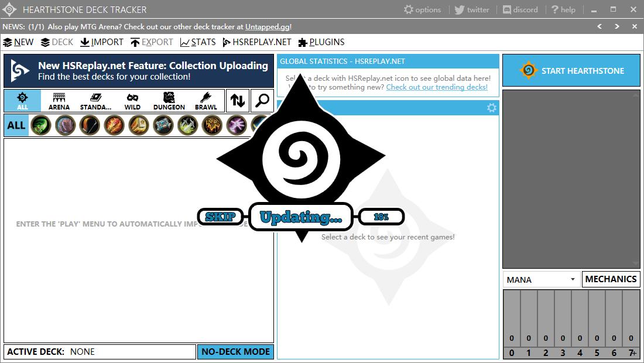This screenshot has height=363, width=644.
Task: Switch to BRAWL deck filter
Action: (x=205, y=101)
